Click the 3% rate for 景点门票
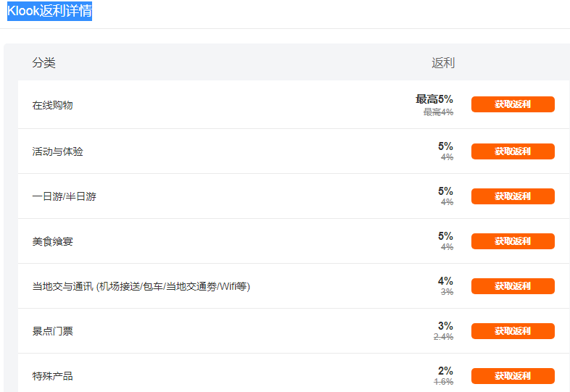The width and height of the screenshot is (570, 392). (445, 326)
